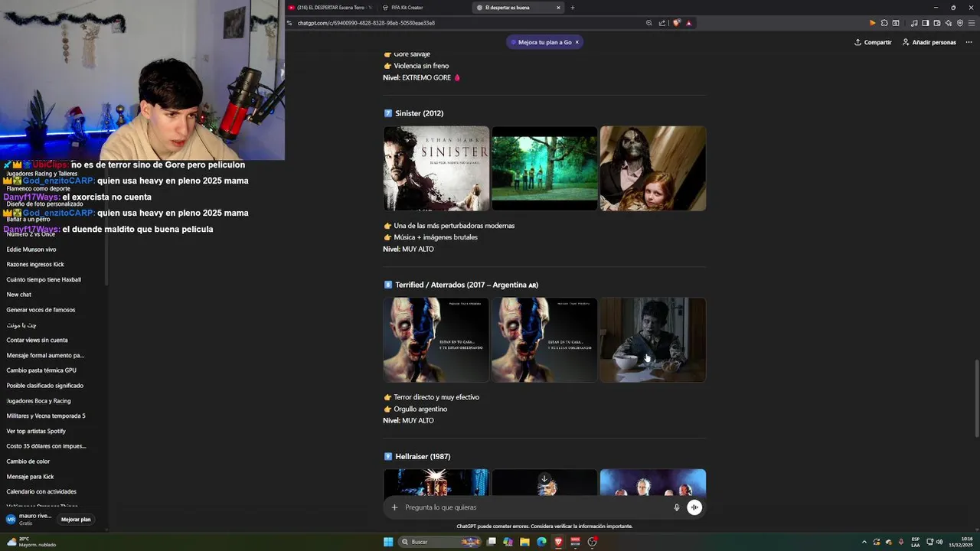Click the microphone dictation icon
Screen dimensions: 980x551
(x=676, y=507)
